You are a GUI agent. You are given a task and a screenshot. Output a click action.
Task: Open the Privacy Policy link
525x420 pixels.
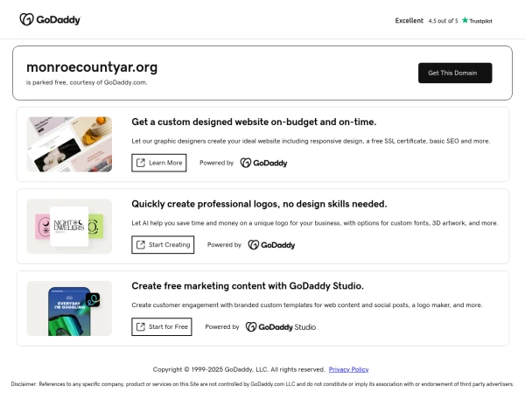point(348,369)
